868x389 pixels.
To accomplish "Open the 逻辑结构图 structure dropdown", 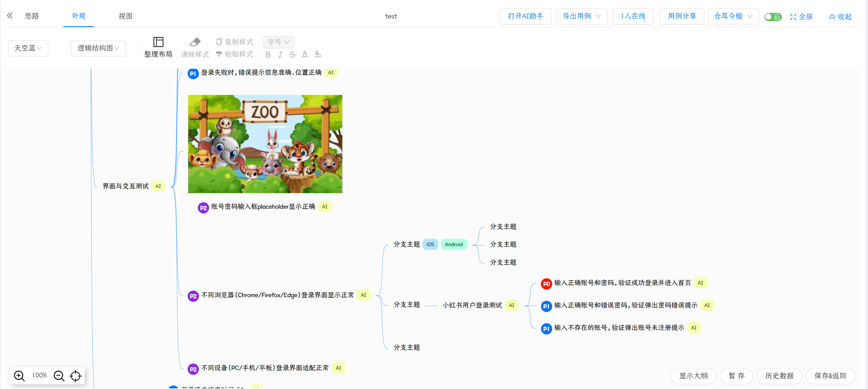I will (x=98, y=48).
